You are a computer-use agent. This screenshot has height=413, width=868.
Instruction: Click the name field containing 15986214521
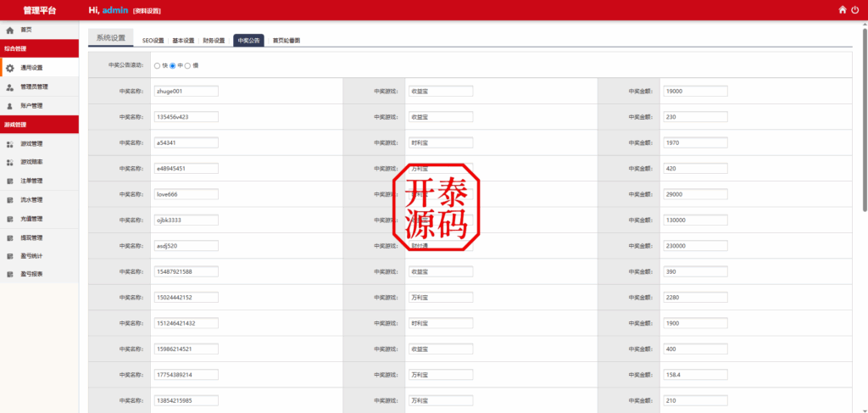click(186, 349)
